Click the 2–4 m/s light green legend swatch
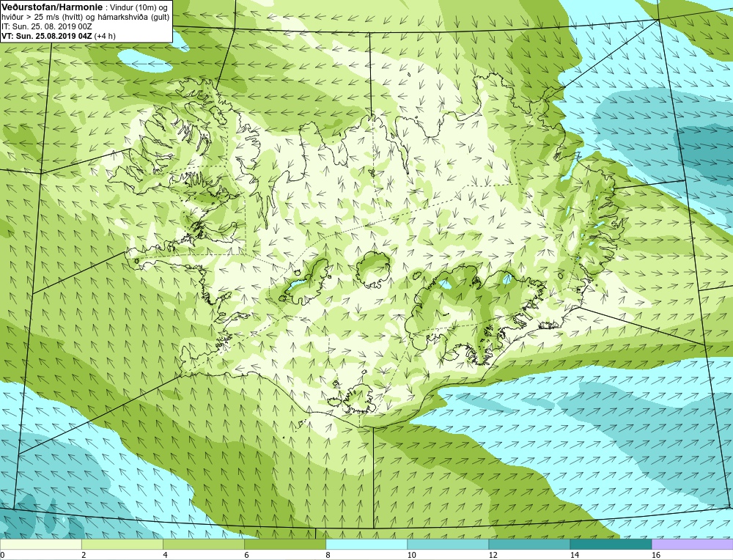This screenshot has width=733, height=560. pos(122,544)
